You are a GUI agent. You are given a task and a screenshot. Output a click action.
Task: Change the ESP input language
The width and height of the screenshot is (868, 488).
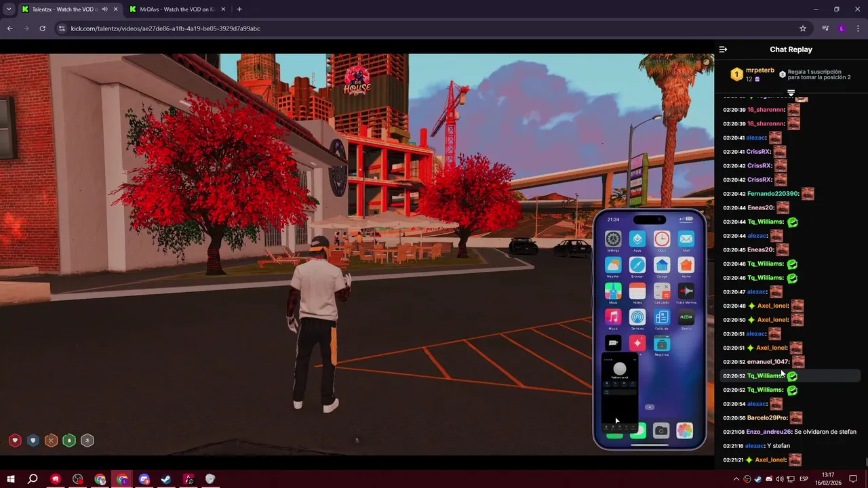coord(804,479)
